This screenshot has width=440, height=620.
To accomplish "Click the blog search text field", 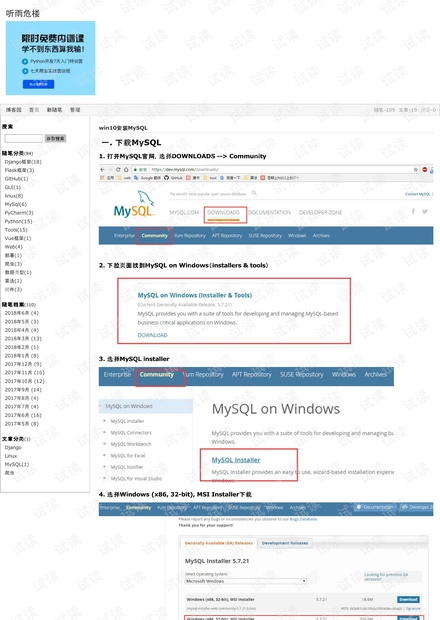I will point(24,138).
